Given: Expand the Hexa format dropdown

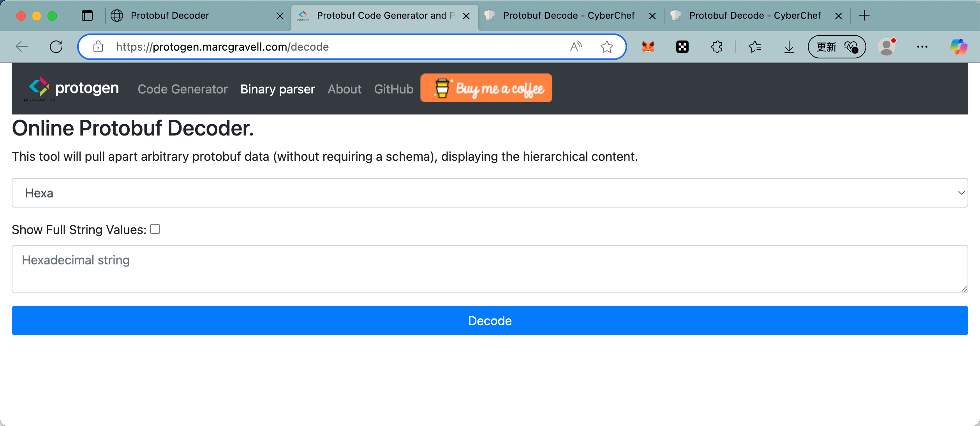Looking at the screenshot, I should [490, 193].
